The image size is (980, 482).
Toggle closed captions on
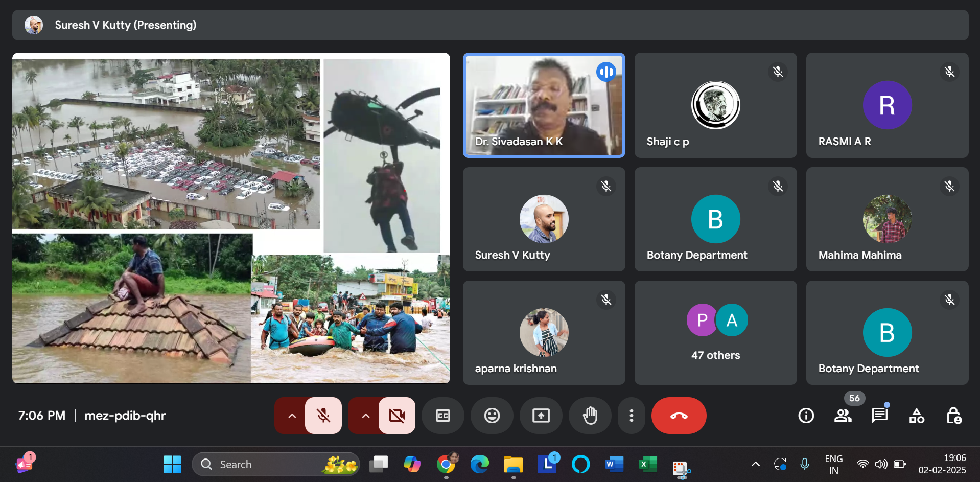tap(442, 416)
